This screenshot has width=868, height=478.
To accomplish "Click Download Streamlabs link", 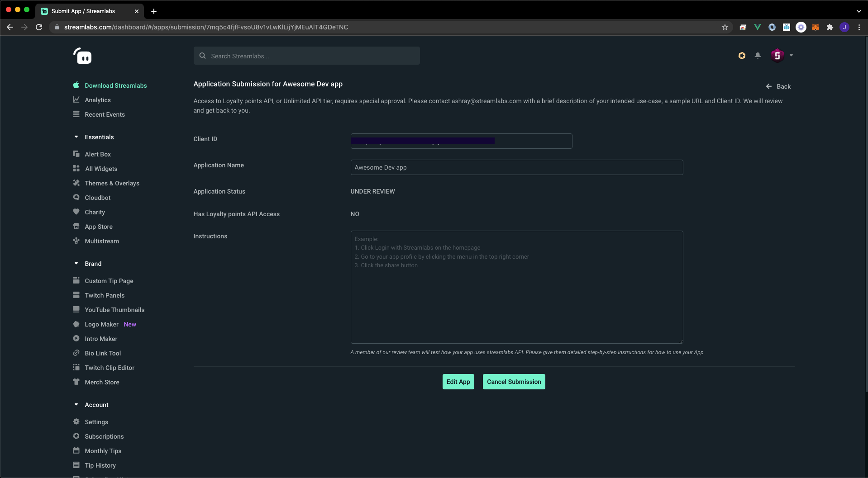I will point(115,85).
